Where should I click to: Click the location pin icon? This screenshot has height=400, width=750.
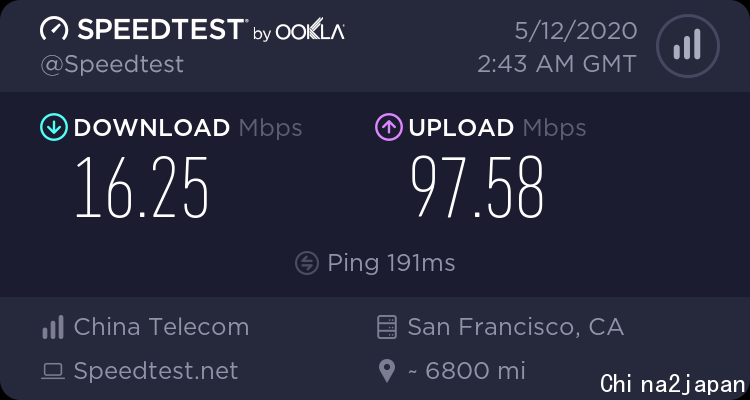pyautogui.click(x=386, y=371)
